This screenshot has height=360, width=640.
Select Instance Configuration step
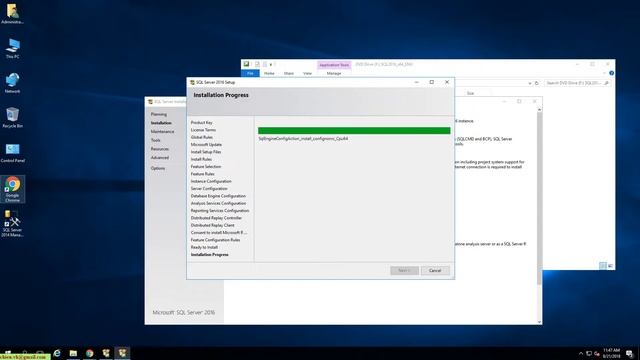(211, 181)
